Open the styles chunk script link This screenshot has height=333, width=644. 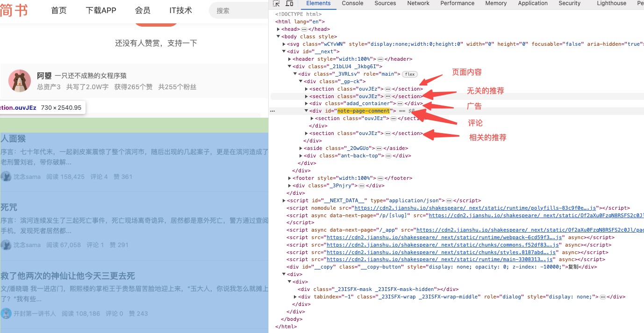pyautogui.click(x=442, y=252)
